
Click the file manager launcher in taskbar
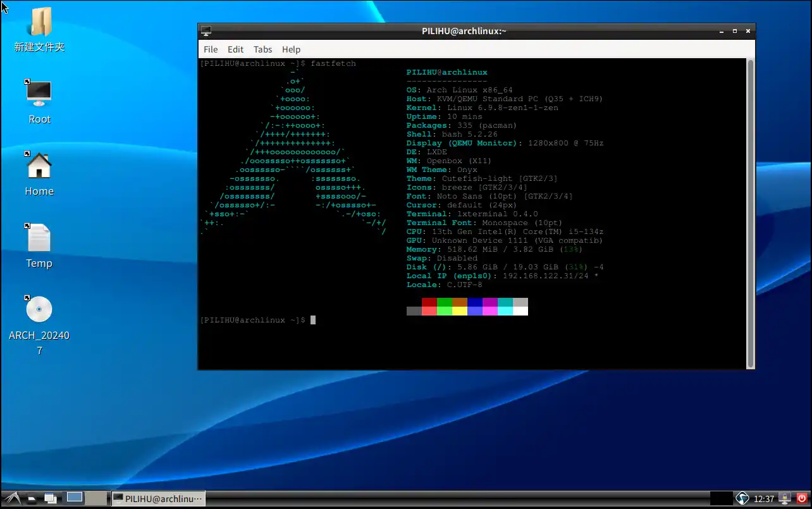coord(32,498)
